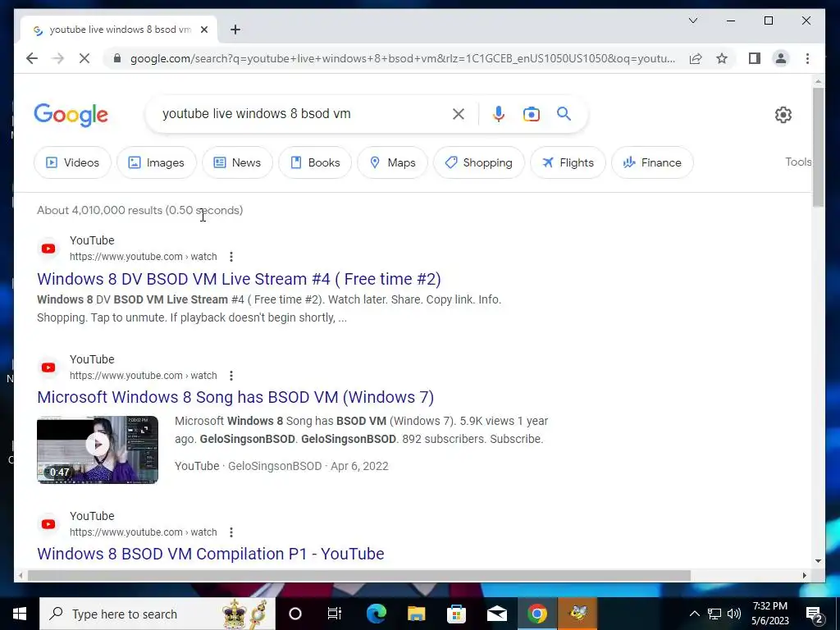Go back to the previous page

point(32,58)
